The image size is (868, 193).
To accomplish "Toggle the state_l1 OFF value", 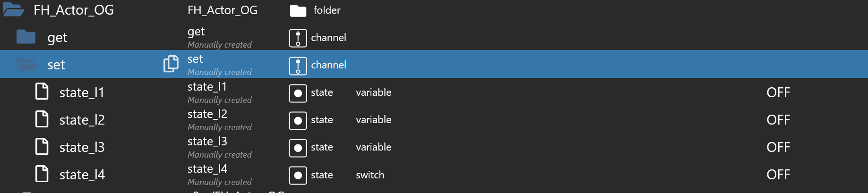I will pos(778,92).
